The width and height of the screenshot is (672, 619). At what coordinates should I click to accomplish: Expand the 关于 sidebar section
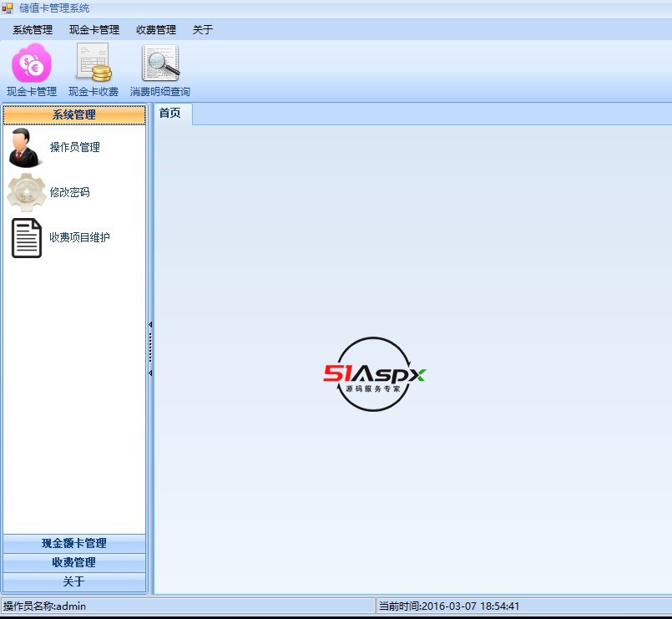pyautogui.click(x=74, y=581)
